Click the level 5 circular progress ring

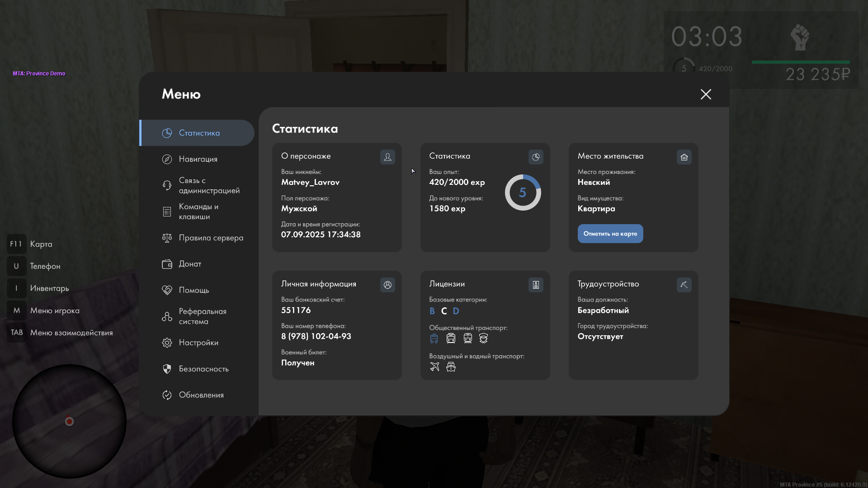[x=523, y=192]
